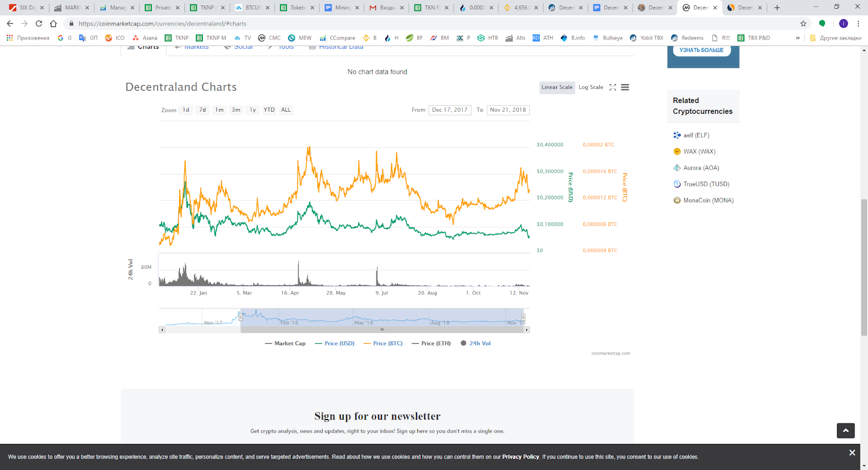Screen dimensions: 868x470
Task: Open the user profile avatar
Action: [x=843, y=23]
